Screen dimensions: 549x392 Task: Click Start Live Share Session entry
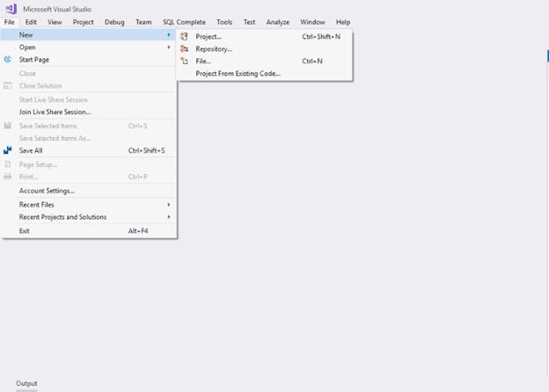pos(88,99)
